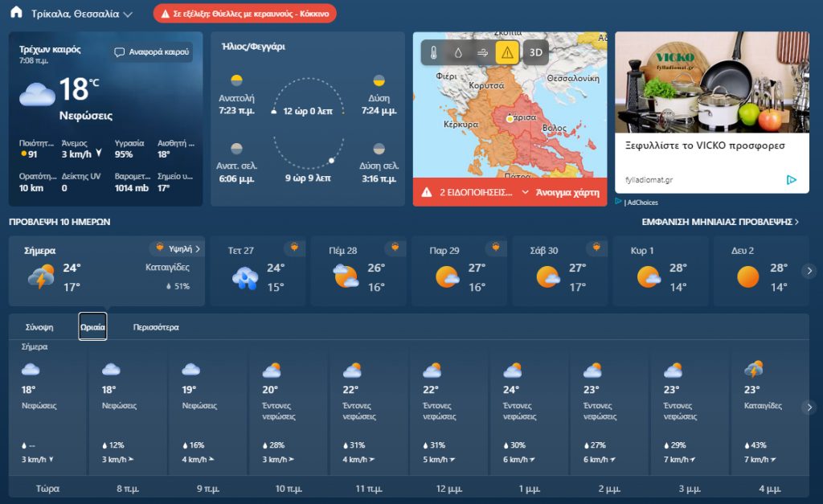Select the Σάβ 30 forecast card
The height and width of the screenshot is (504, 823).
[x=562, y=271]
